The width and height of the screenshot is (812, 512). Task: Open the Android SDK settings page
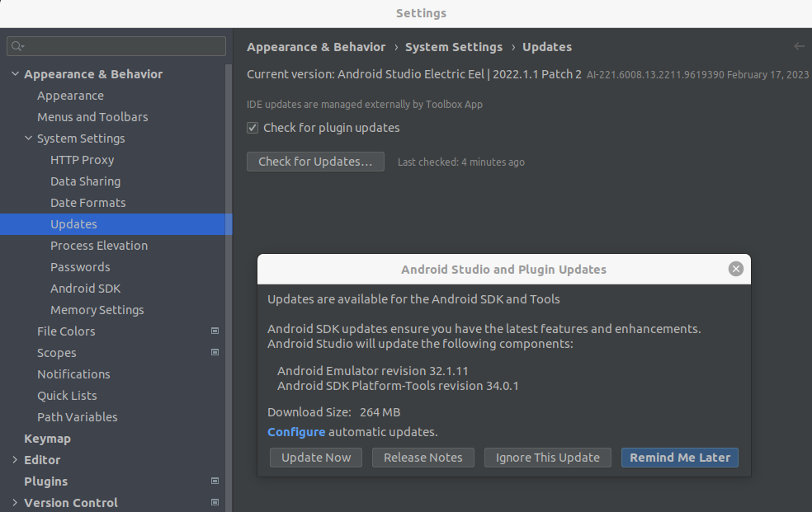86,289
